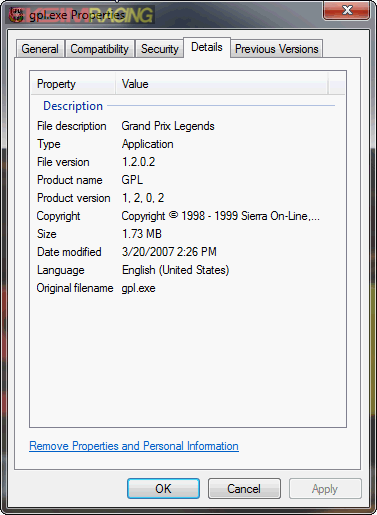Click the 1, 2, 0, 2 value
Viewport: 377px width, 515px height.
tap(143, 198)
